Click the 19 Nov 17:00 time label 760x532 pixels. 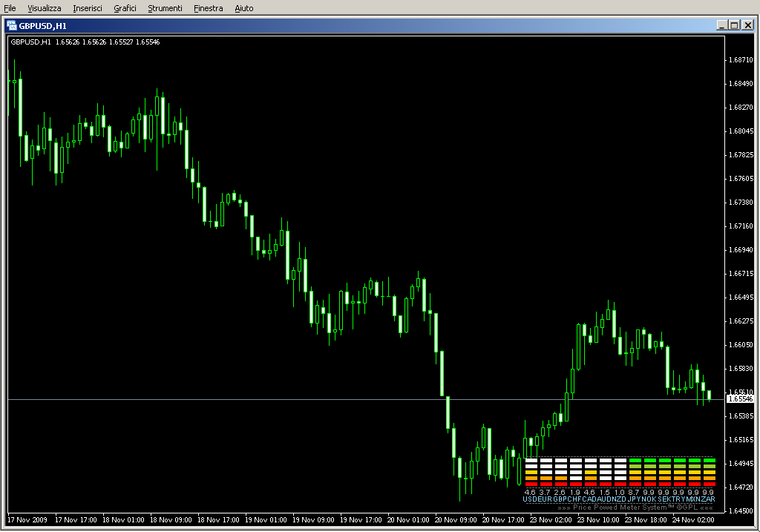tap(361, 520)
